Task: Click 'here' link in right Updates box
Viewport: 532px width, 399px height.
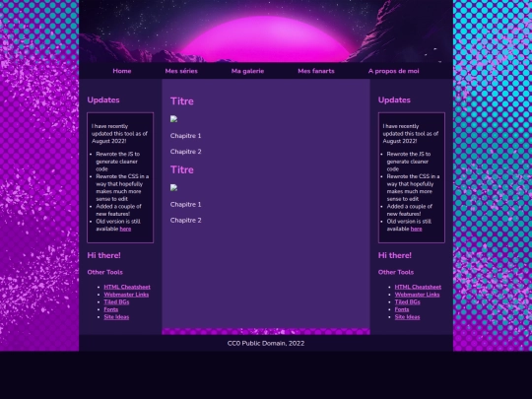Action: click(416, 229)
